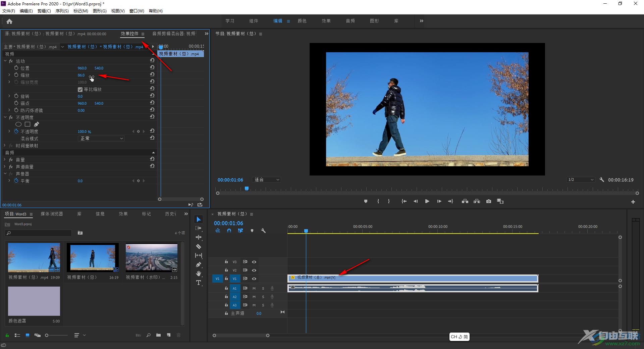Switch to Media Browser panel tab
Screen dimensions: 644x349
(52, 214)
